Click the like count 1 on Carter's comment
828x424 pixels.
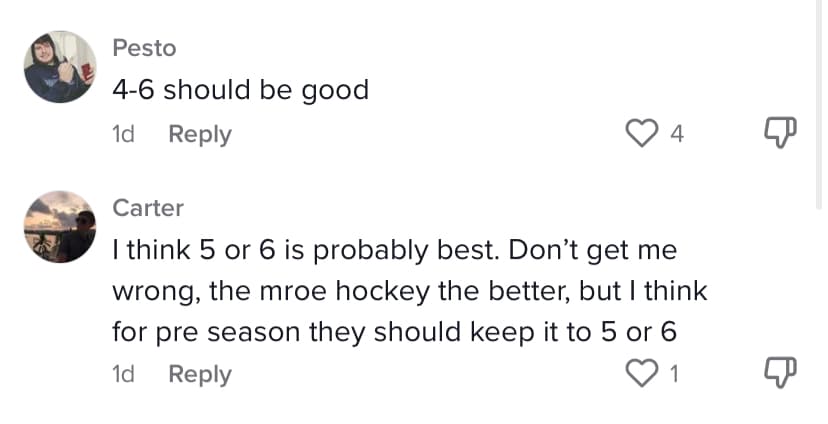[x=675, y=375]
